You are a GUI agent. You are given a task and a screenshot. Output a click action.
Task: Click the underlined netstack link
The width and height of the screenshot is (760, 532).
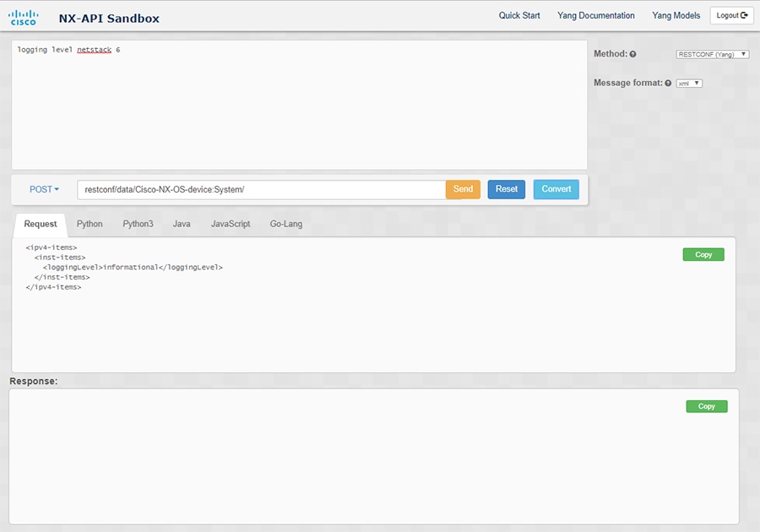click(93, 49)
